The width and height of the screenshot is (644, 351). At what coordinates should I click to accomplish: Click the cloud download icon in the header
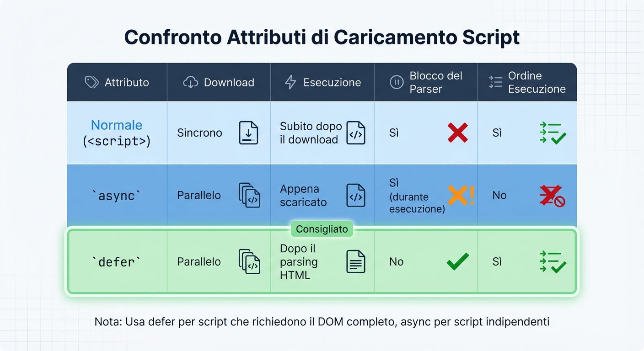(x=190, y=82)
